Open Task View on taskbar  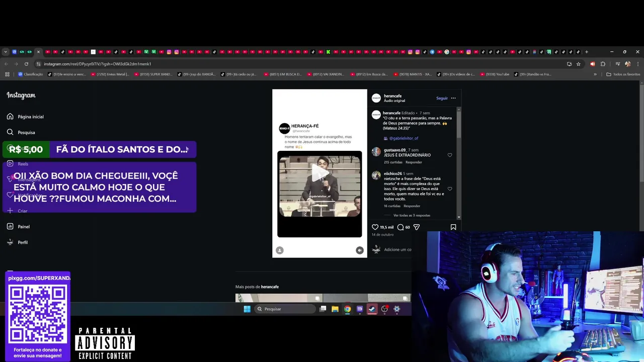[323, 309]
